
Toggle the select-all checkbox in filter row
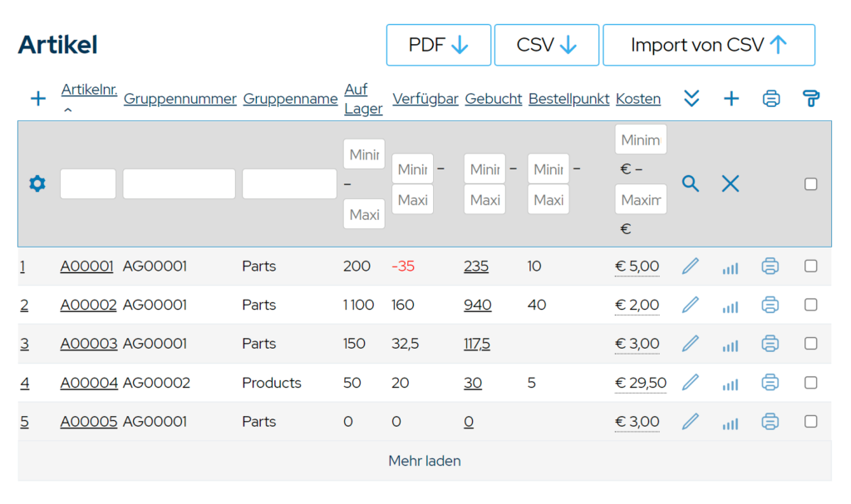pyautogui.click(x=811, y=184)
